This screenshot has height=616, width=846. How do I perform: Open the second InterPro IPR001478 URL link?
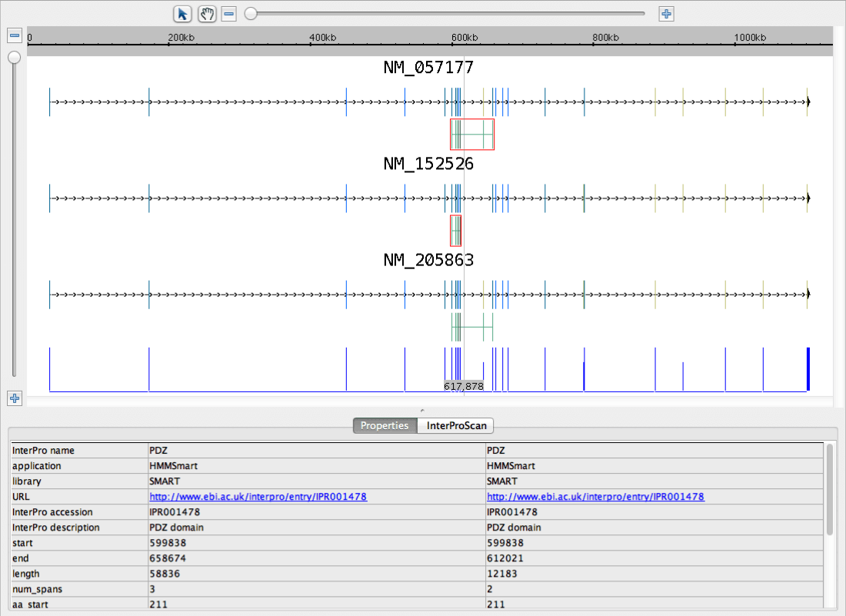(595, 497)
